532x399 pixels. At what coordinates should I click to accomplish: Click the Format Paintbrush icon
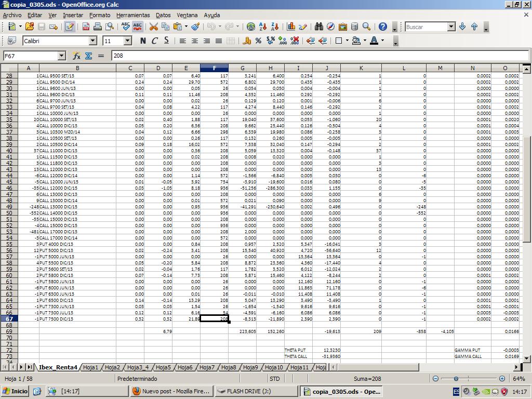point(195,26)
